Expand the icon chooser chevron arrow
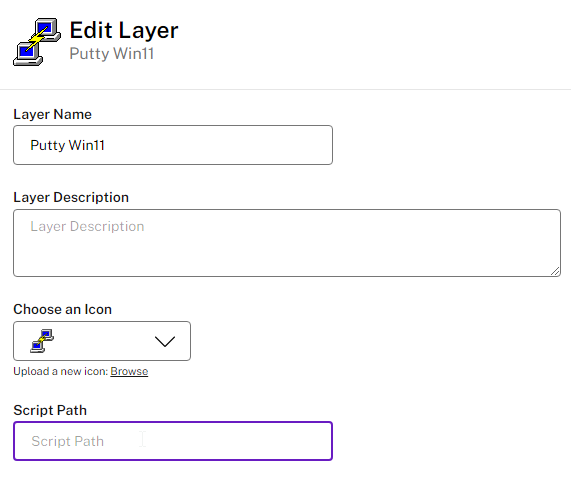Screen dimensions: 571x487 pos(165,341)
